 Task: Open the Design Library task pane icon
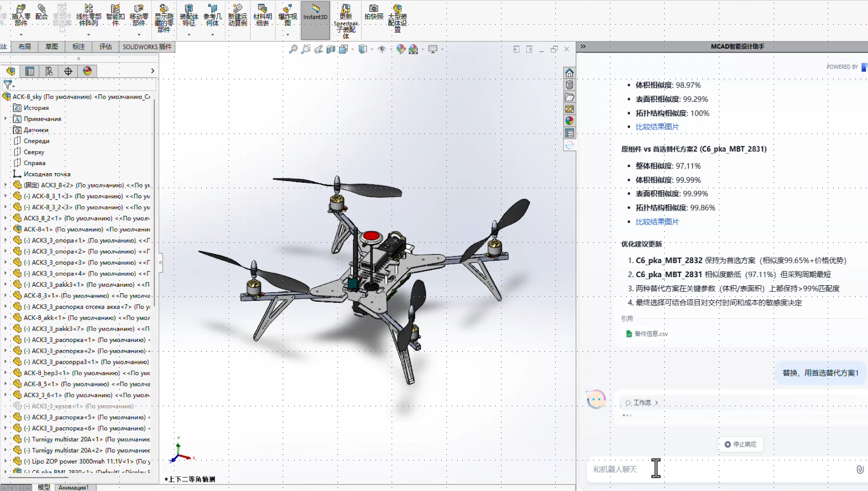pyautogui.click(x=569, y=85)
